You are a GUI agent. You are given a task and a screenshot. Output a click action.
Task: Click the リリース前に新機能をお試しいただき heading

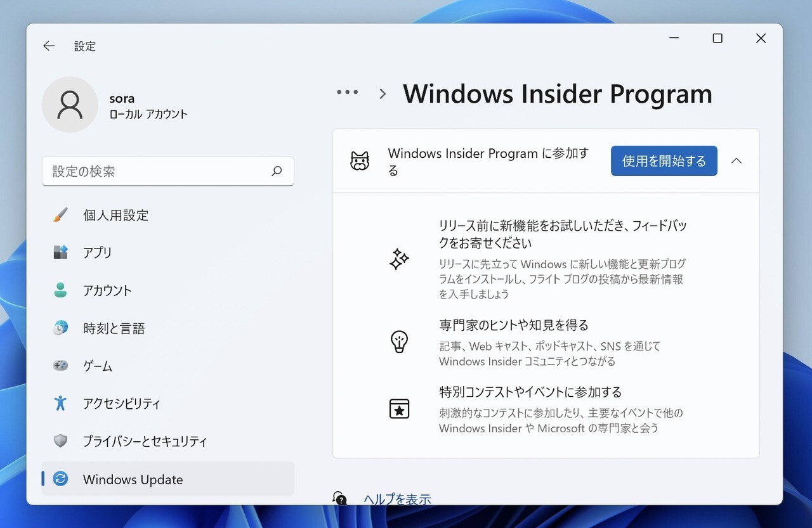pyautogui.click(x=563, y=234)
